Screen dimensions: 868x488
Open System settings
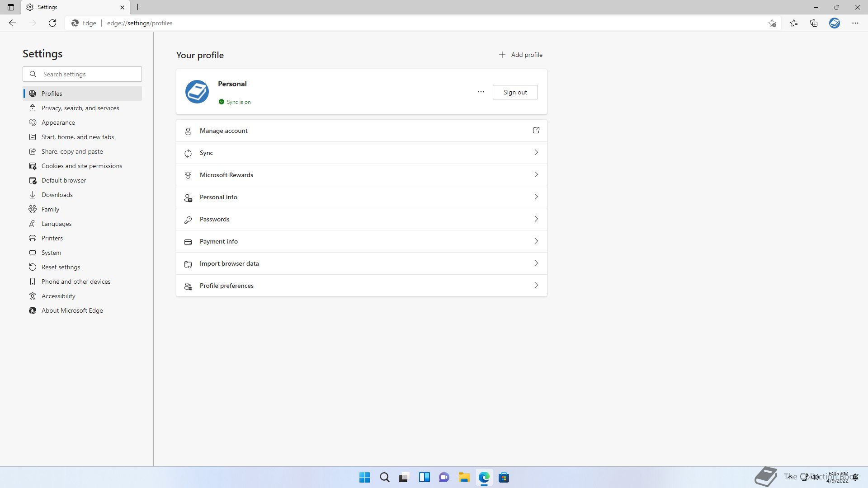tap(82, 253)
